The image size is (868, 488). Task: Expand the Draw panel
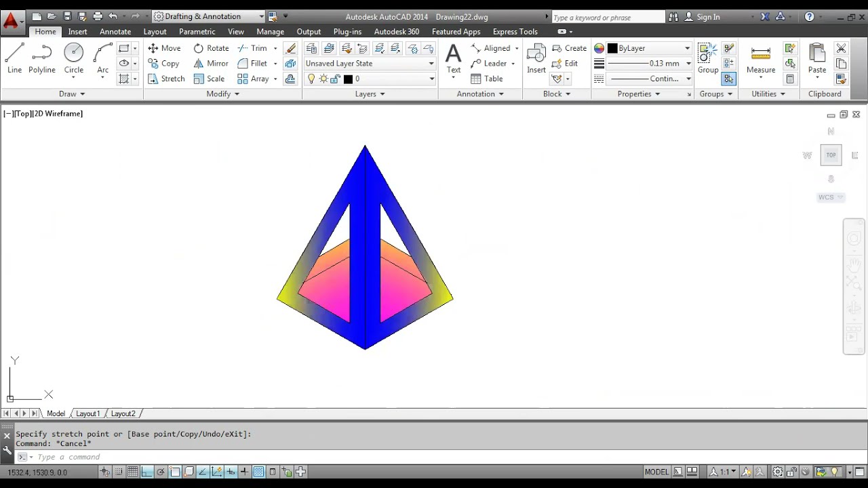pyautogui.click(x=72, y=94)
